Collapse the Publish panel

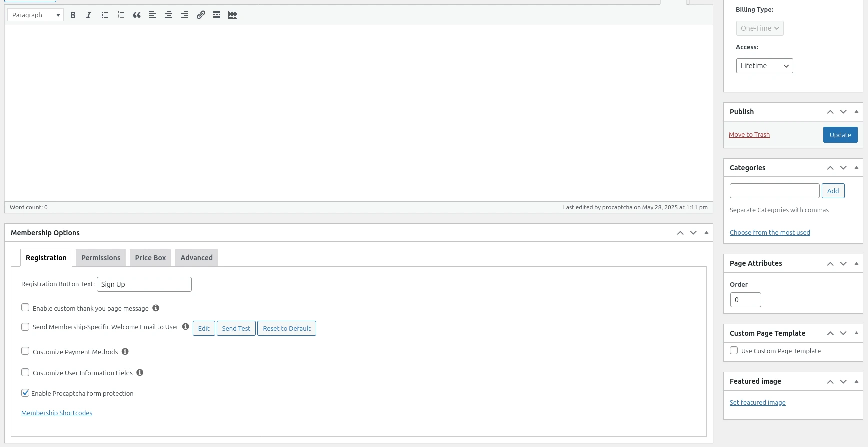click(x=856, y=112)
